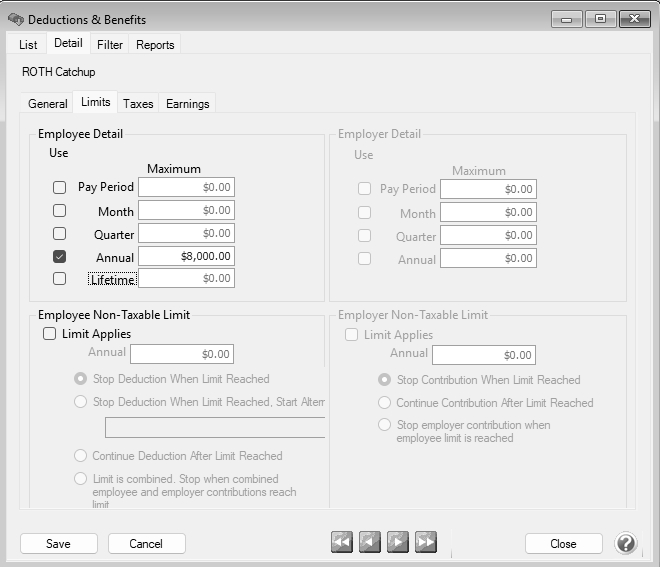The height and width of the screenshot is (567, 660).
Task: Switch to the Taxes tab
Action: click(138, 104)
